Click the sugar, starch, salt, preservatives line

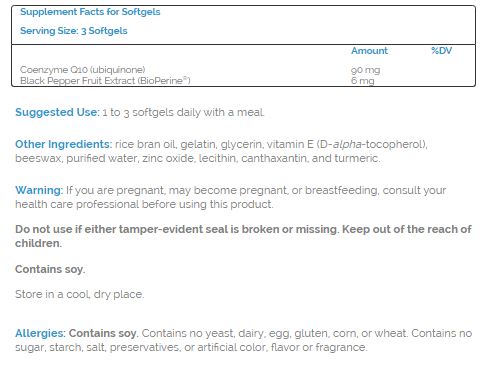tap(191, 347)
